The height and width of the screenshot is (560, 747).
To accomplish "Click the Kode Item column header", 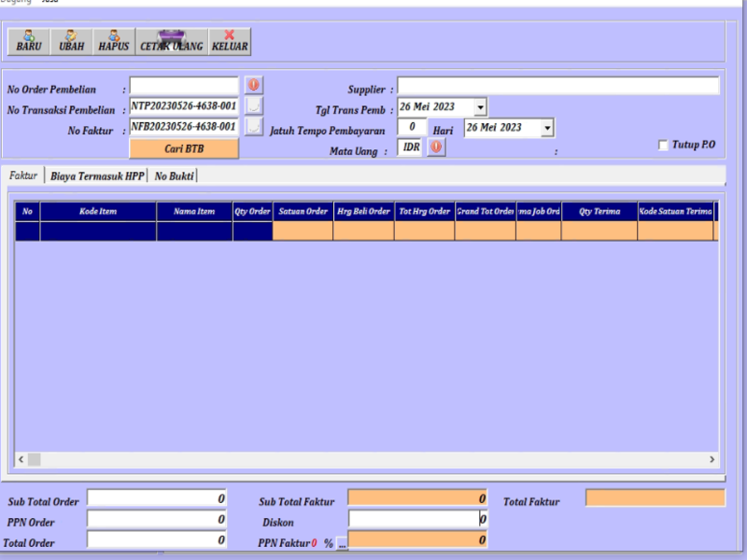I will pos(98,212).
